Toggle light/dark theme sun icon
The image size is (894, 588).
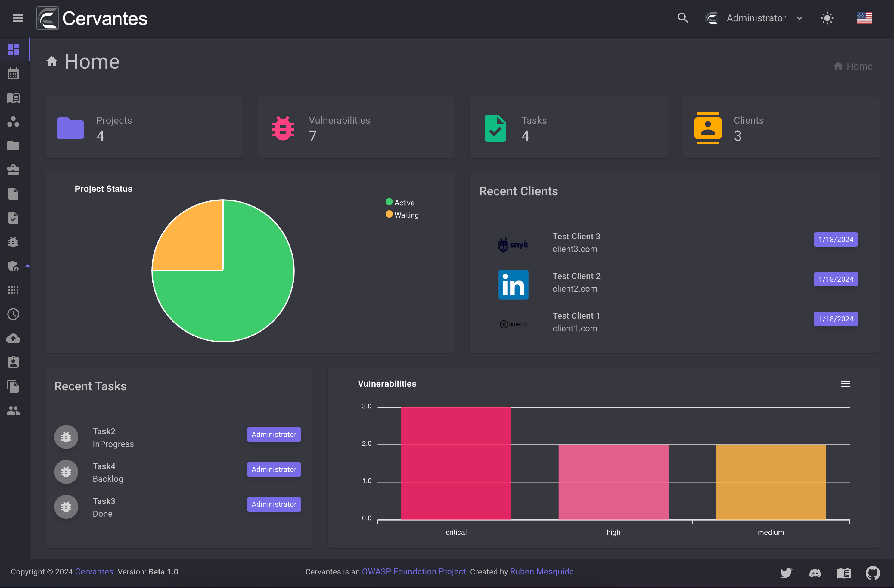coord(827,18)
